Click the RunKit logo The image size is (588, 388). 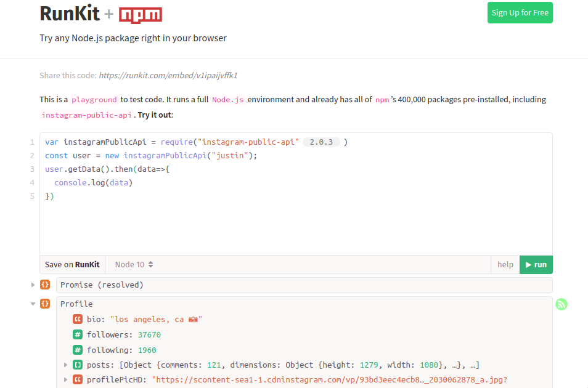(70, 14)
